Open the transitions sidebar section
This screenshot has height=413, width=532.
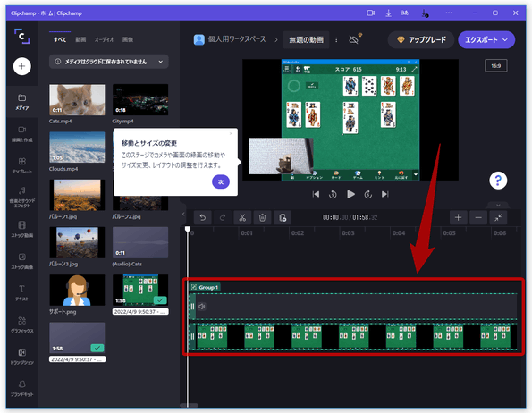click(22, 357)
